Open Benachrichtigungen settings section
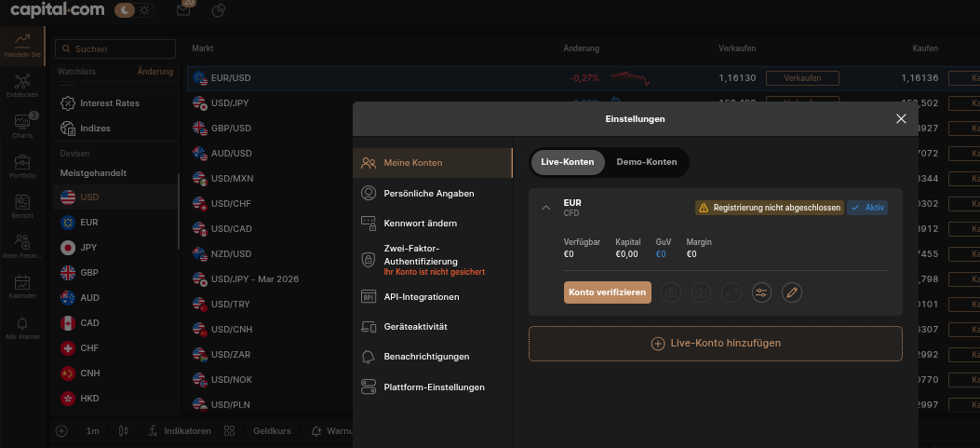The image size is (980, 448). coord(433,357)
